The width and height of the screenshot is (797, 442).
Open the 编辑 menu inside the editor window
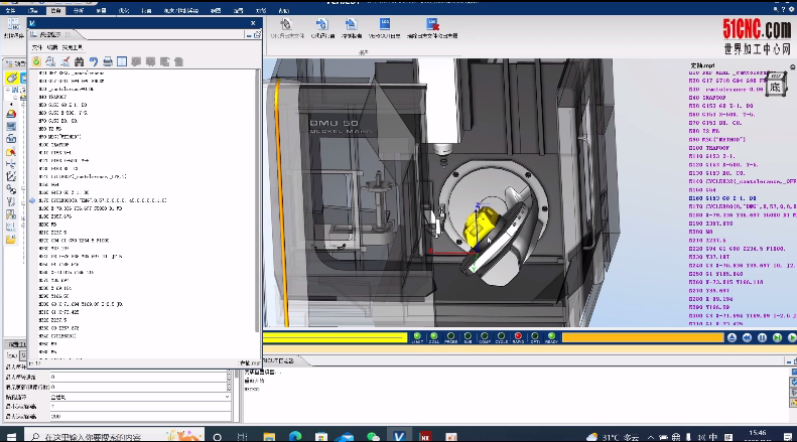pyautogui.click(x=51, y=47)
